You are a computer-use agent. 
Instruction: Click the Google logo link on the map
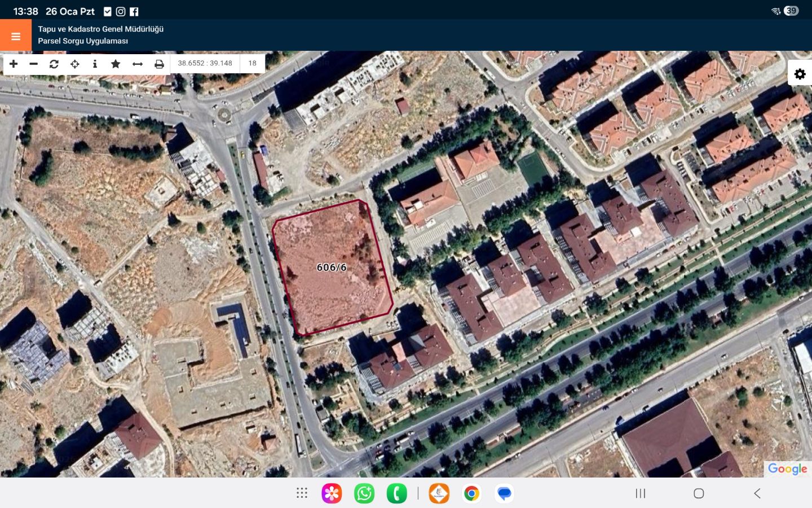pyautogui.click(x=787, y=469)
